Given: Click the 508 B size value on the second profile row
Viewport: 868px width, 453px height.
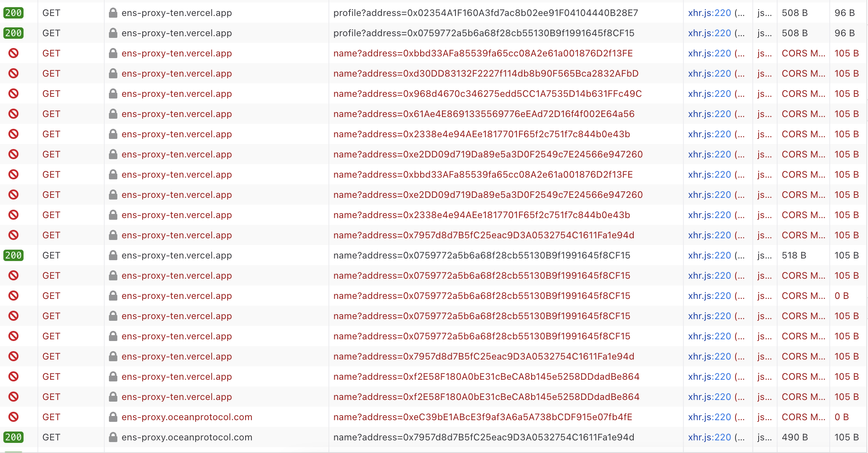Looking at the screenshot, I should (x=794, y=33).
